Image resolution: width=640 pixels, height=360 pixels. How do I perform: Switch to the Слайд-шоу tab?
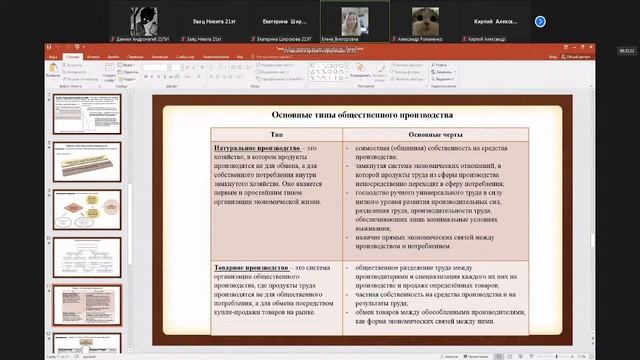click(185, 57)
